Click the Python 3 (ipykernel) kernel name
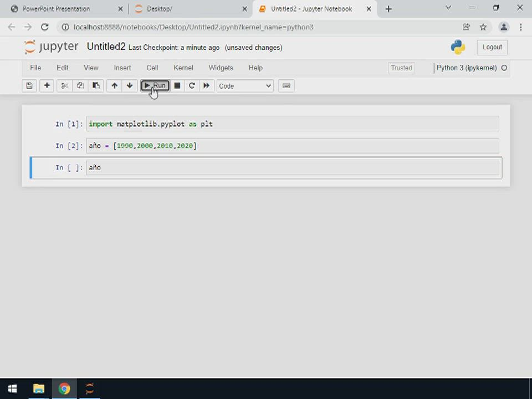The height and width of the screenshot is (399, 532). (467, 68)
